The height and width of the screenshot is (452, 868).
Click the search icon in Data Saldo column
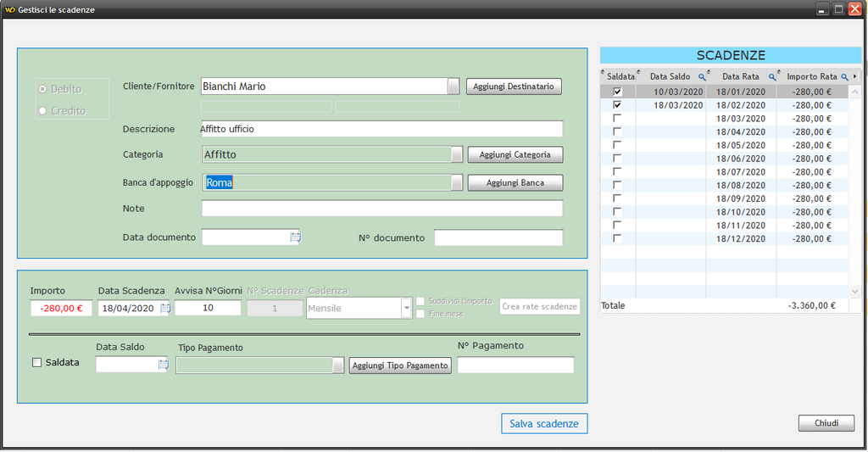coord(701,76)
